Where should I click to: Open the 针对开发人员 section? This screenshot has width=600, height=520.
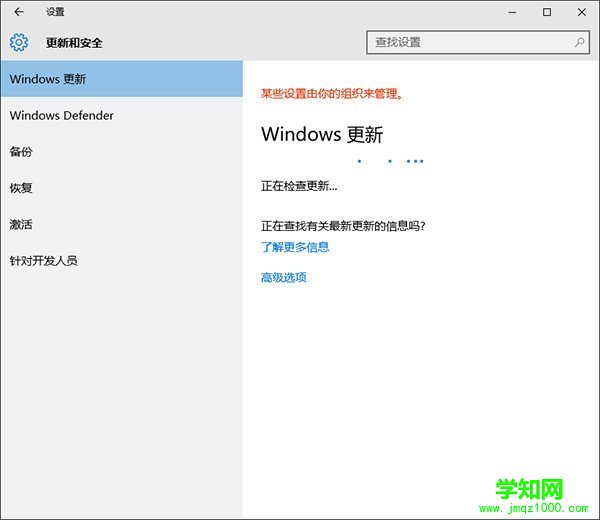click(x=122, y=261)
